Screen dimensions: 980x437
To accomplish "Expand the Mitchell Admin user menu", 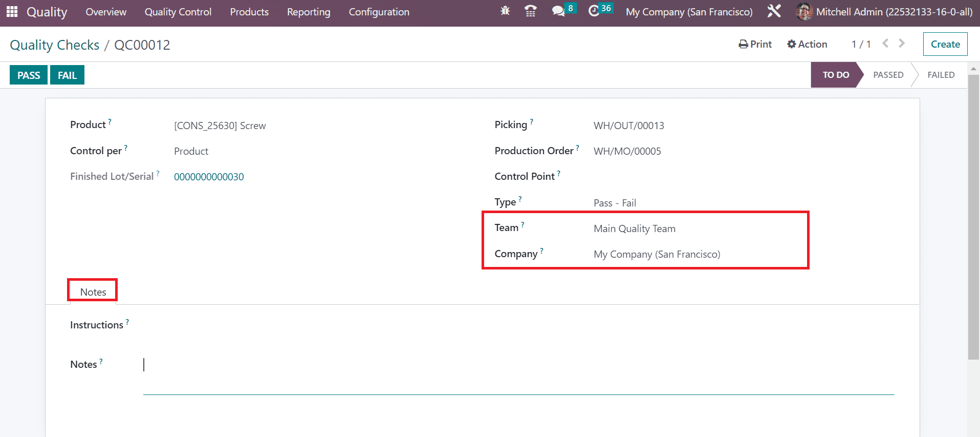I will point(884,12).
